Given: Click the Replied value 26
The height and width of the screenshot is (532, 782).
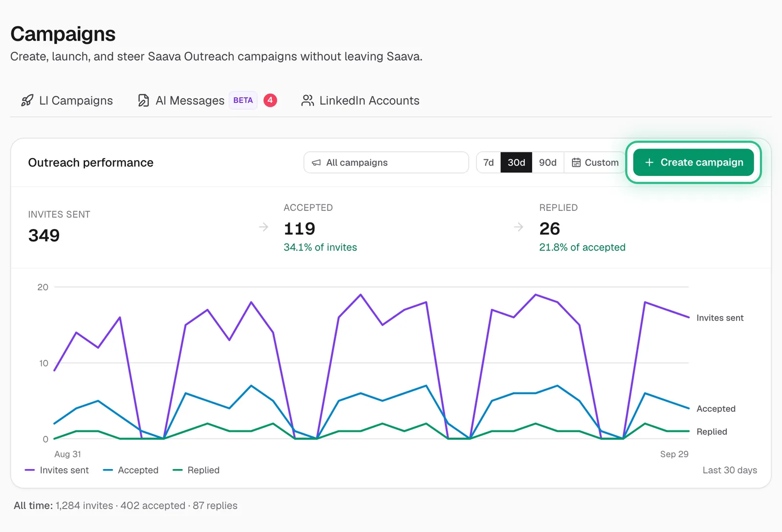Looking at the screenshot, I should coord(550,229).
